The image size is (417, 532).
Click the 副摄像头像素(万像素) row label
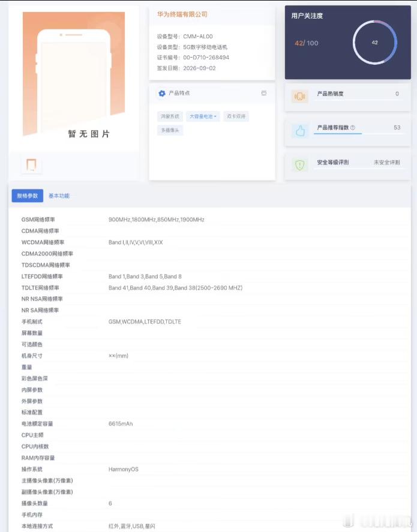click(47, 492)
